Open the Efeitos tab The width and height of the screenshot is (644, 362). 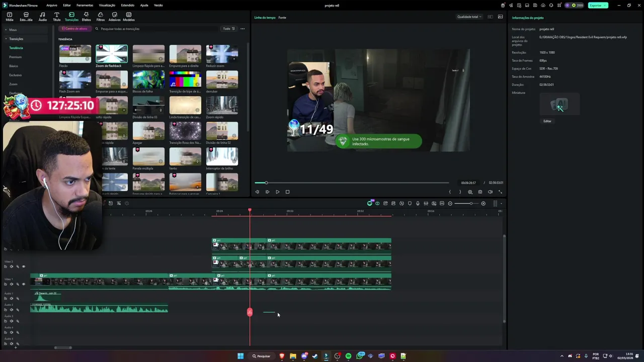click(86, 17)
